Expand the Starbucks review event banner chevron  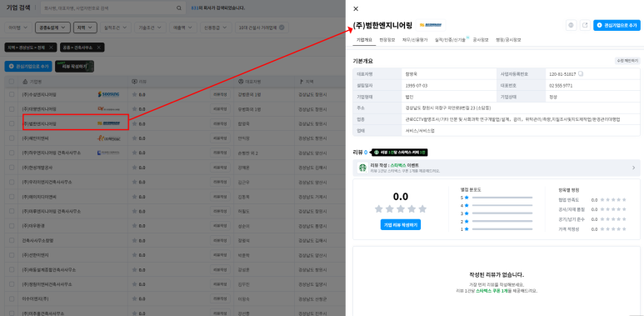(x=633, y=168)
